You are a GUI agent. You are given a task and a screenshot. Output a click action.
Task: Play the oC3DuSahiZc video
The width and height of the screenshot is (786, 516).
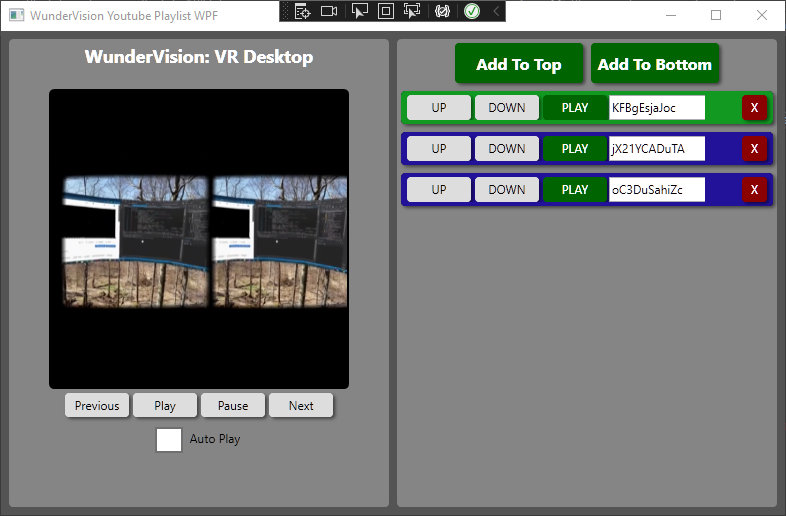tap(575, 190)
